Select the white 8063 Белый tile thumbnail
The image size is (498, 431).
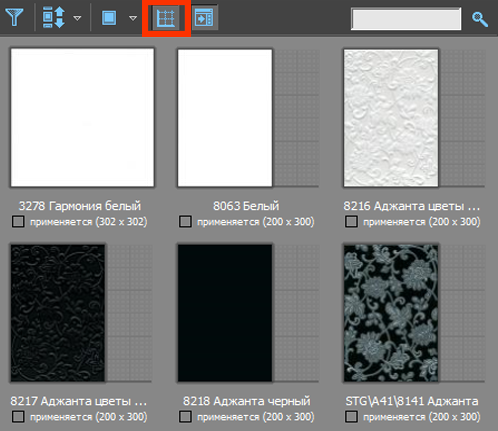click(x=225, y=118)
